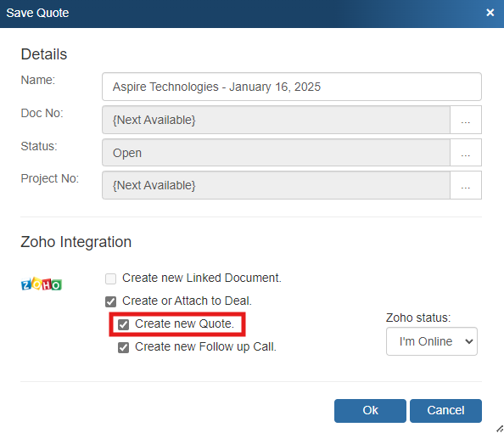Click the dialog resize grip corner

pos(500,429)
